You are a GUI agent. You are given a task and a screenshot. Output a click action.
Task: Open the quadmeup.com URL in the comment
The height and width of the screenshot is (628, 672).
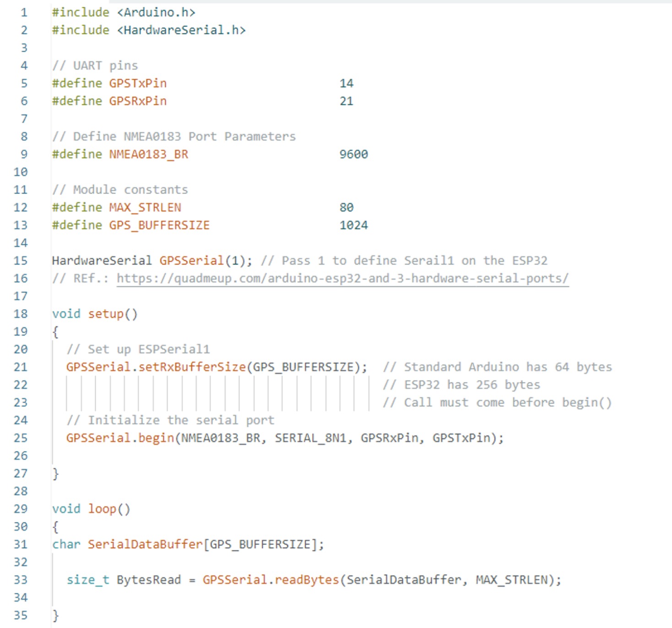click(x=342, y=278)
